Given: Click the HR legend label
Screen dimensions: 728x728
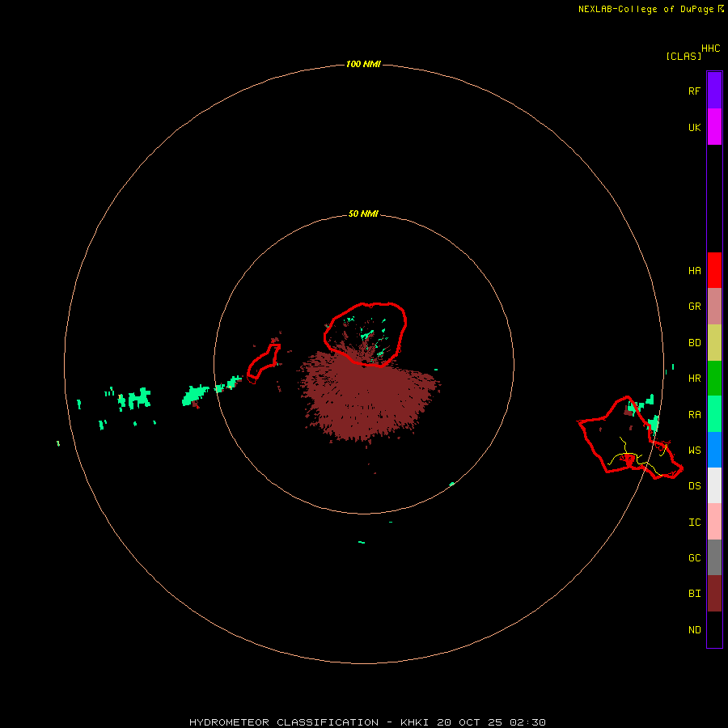Looking at the screenshot, I should [694, 379].
